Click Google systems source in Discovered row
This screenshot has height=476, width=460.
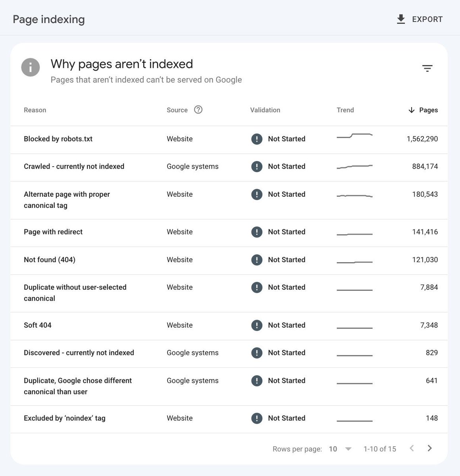click(x=192, y=353)
